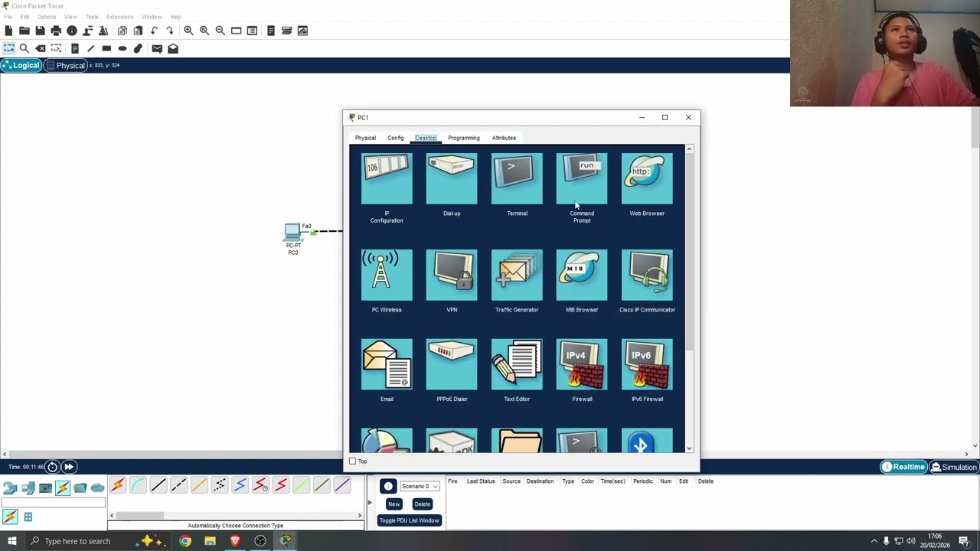
Task: Open the Options menu
Action: point(46,17)
